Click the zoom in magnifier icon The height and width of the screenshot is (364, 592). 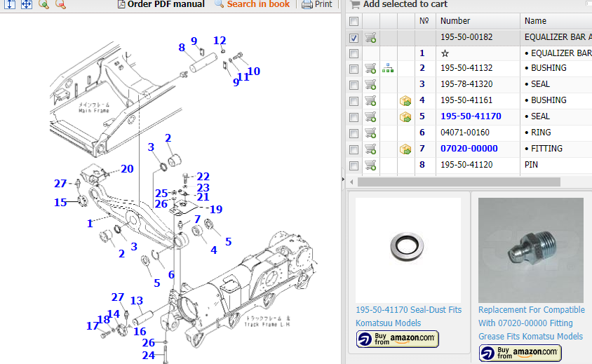(43, 4)
